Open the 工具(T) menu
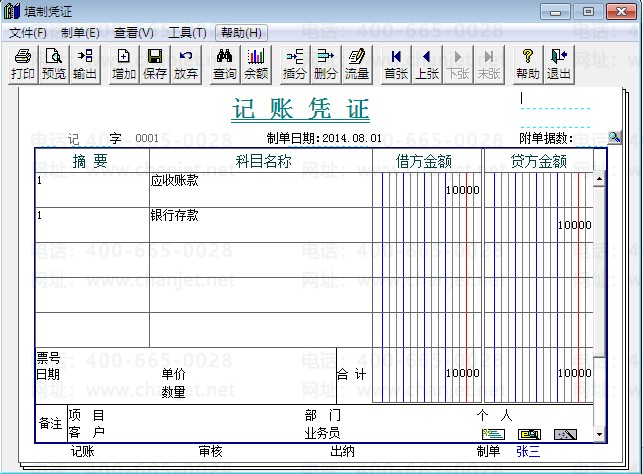643x474 pixels. click(x=187, y=32)
